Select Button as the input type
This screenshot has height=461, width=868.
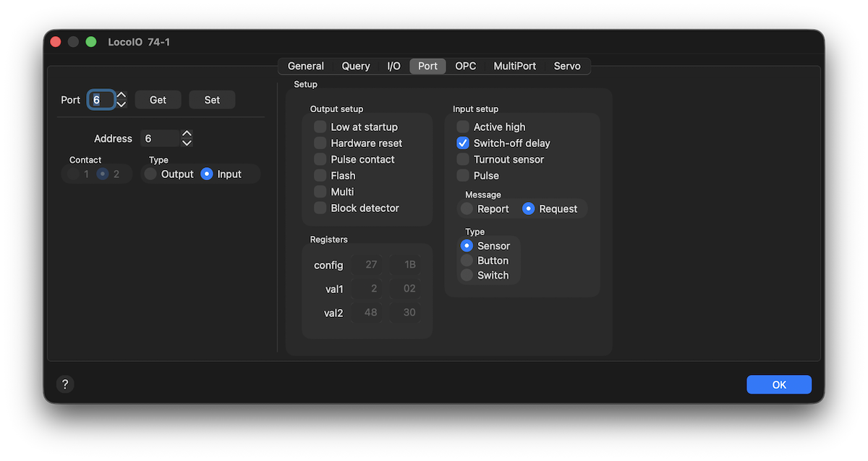(467, 261)
